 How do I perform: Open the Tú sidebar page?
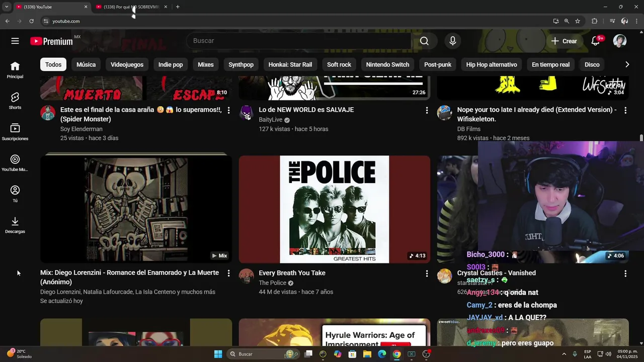point(15,194)
